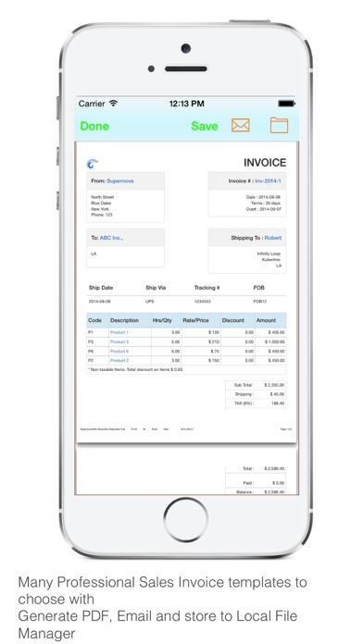
Task: Select Product 3 description
Action: tap(119, 341)
